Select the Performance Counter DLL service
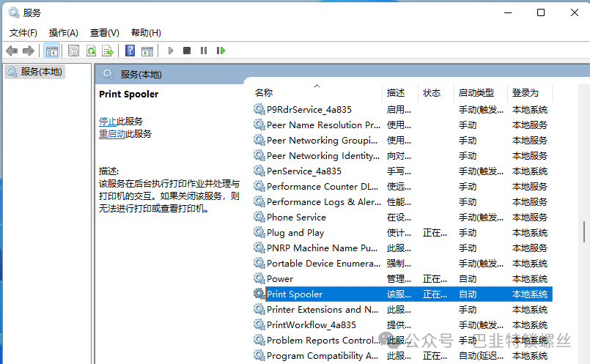Image resolution: width=590 pixels, height=364 pixels. click(322, 187)
